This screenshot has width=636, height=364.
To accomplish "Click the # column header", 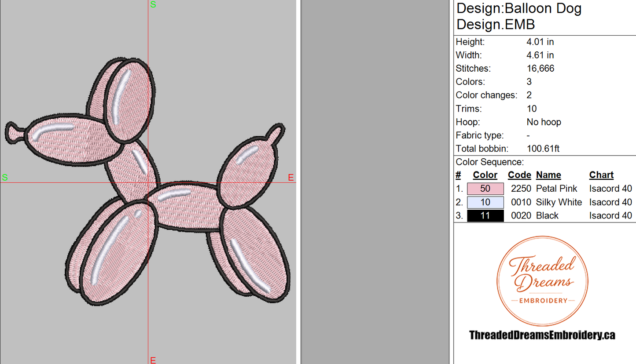I will pyautogui.click(x=458, y=175).
